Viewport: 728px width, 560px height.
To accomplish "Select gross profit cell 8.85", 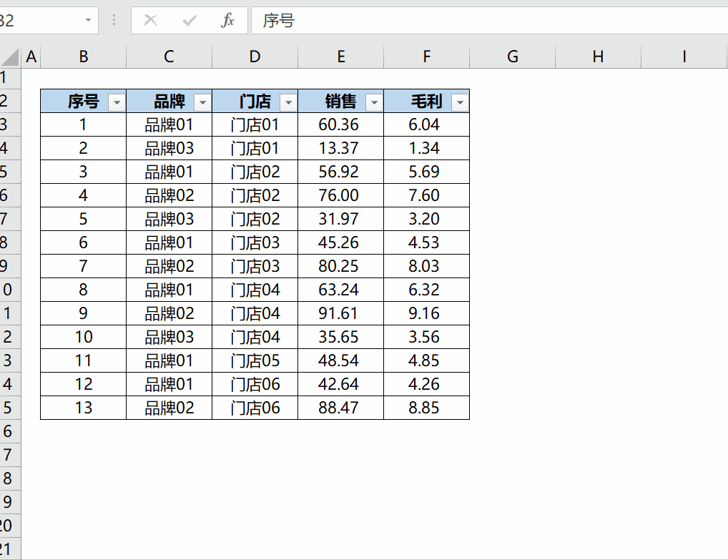I will pos(427,408).
